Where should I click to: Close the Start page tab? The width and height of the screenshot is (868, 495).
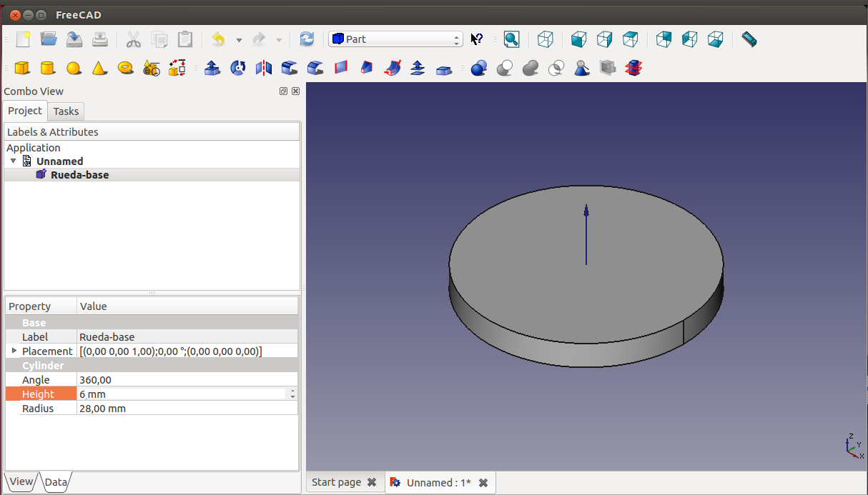tap(372, 483)
